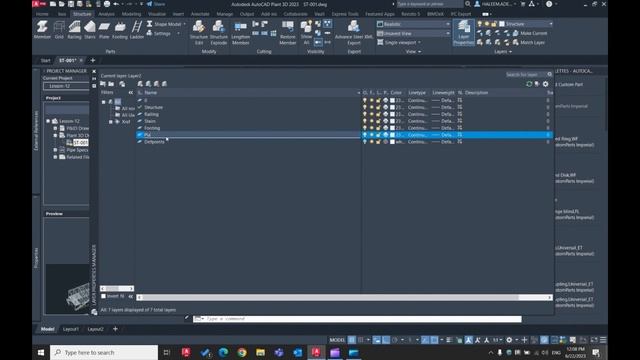Click the New Group Filter icon
Image resolution: width=640 pixels, height=360 pixels.
click(111, 84)
